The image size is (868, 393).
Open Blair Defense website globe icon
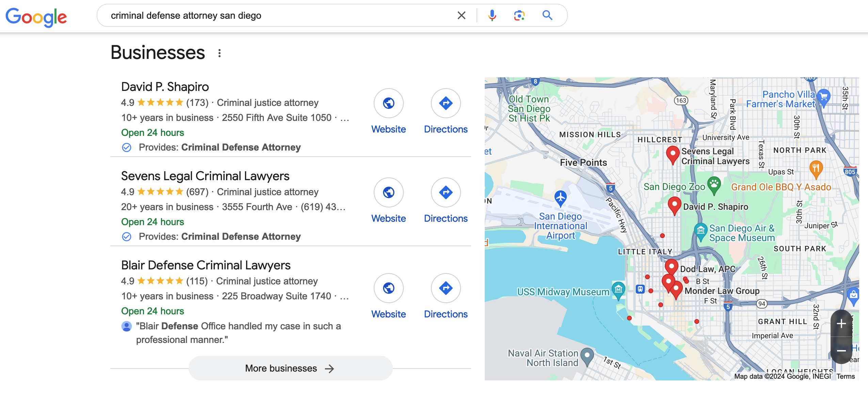point(388,288)
